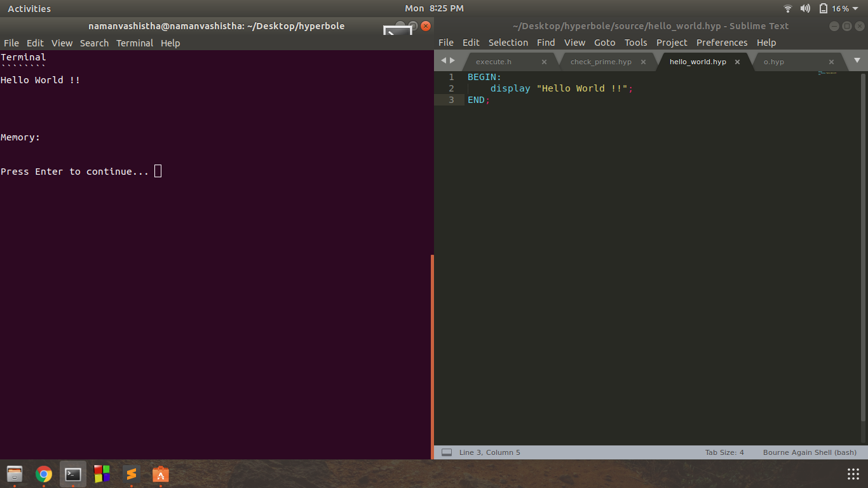Switch to o.hyp tab
868x488 pixels.
[774, 62]
